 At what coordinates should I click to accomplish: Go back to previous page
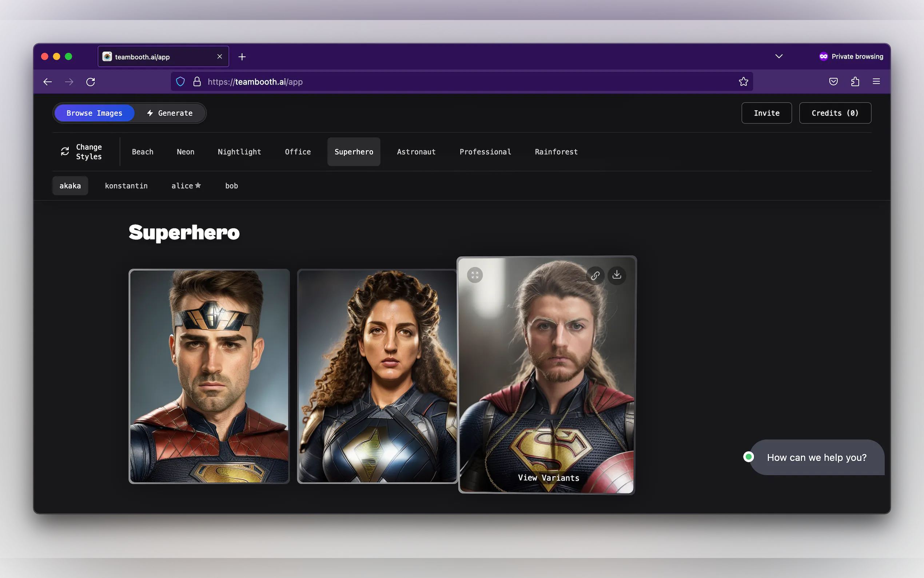(x=48, y=82)
